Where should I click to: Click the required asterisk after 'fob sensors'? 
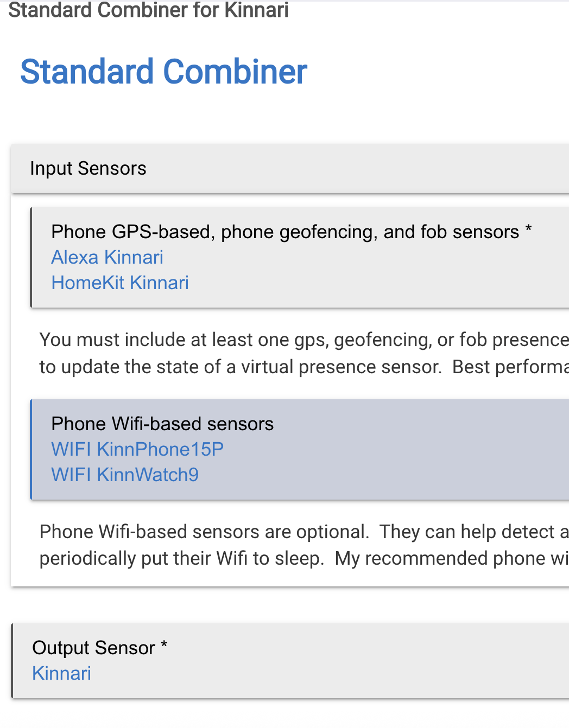[528, 230]
